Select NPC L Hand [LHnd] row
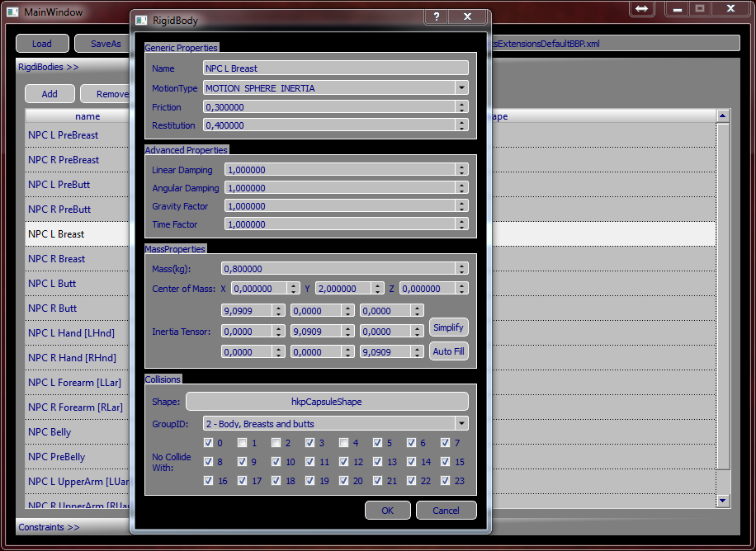This screenshot has height=551, width=756. point(71,333)
